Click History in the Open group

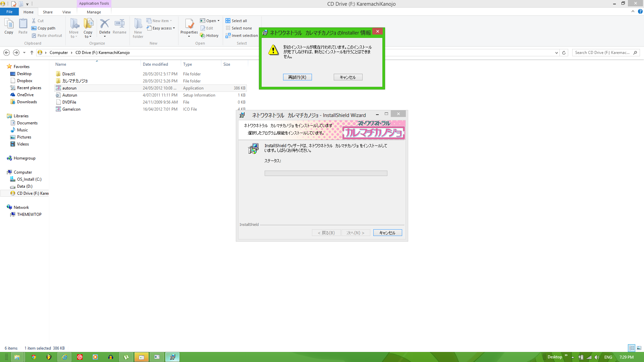pos(209,36)
